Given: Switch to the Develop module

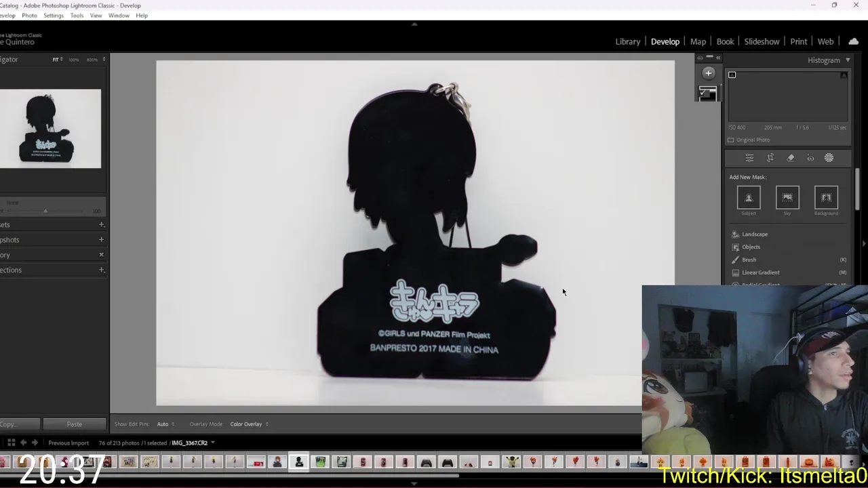Looking at the screenshot, I should (665, 41).
